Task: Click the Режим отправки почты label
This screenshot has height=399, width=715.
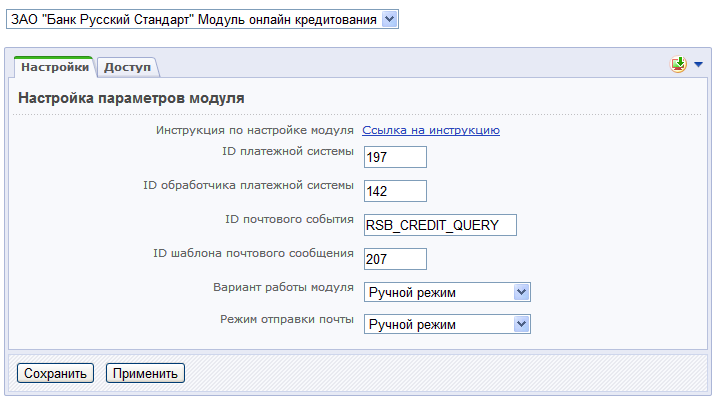Action: (287, 319)
